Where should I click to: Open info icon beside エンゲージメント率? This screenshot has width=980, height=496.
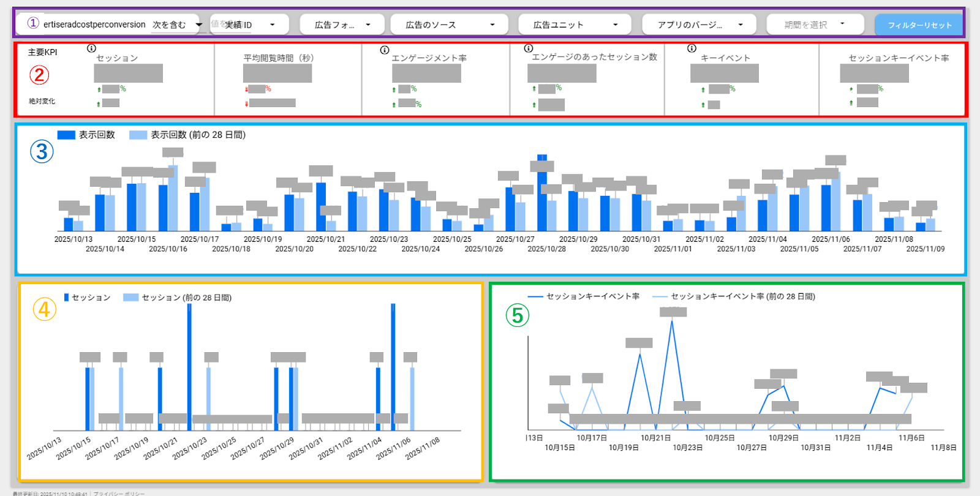[385, 50]
